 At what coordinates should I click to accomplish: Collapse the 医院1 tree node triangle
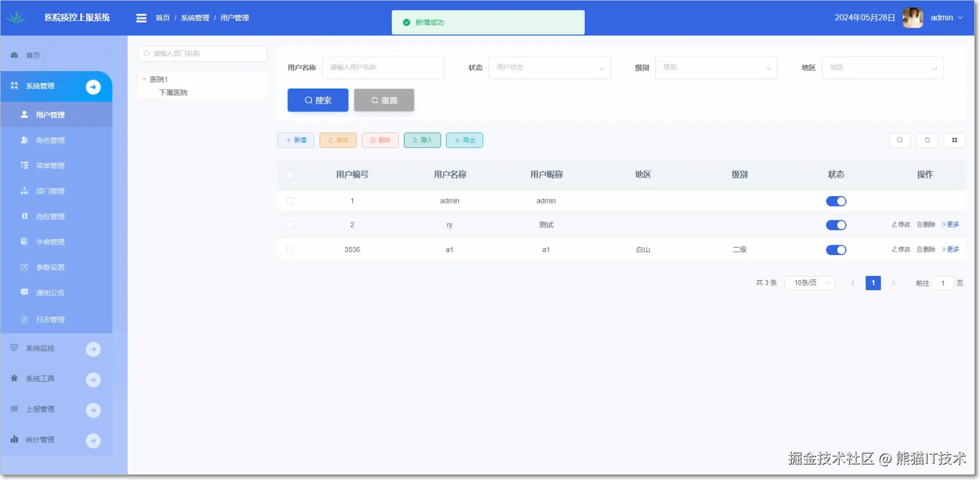tap(144, 79)
